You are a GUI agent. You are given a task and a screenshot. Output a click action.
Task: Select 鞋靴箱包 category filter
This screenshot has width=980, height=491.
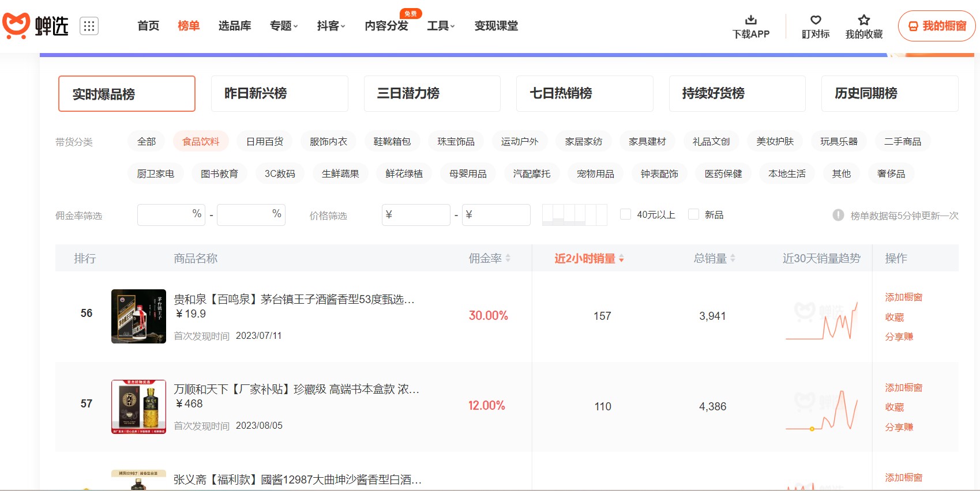pyautogui.click(x=392, y=141)
